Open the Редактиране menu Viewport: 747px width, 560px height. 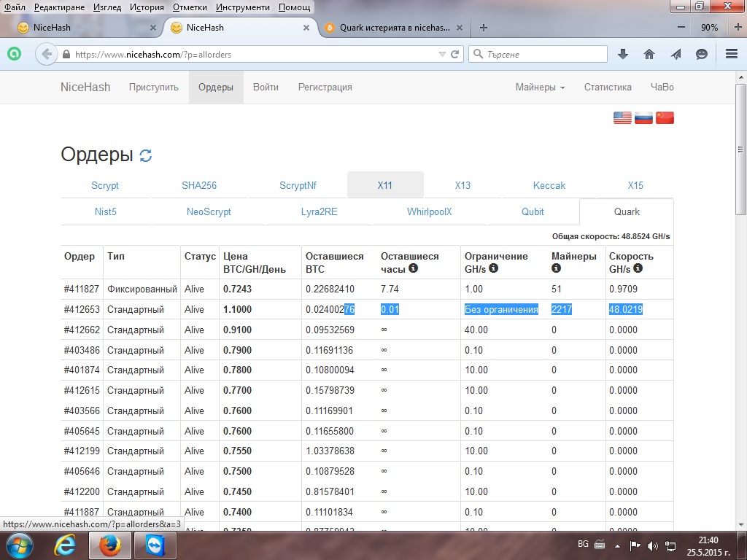(x=60, y=7)
